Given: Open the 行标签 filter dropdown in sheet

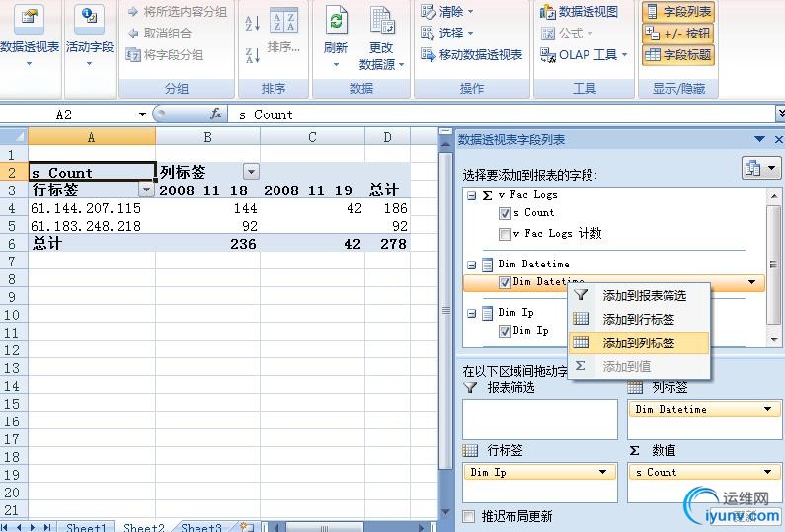Looking at the screenshot, I should [146, 190].
